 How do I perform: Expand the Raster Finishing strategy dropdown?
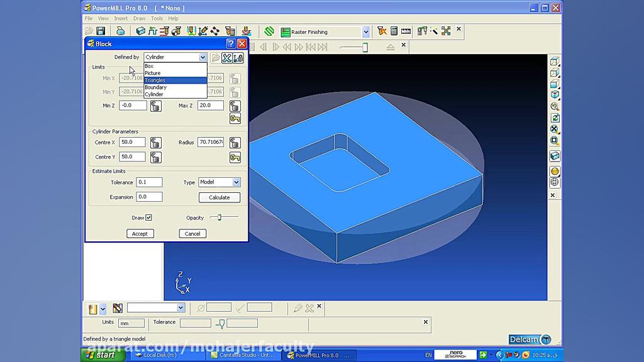[x=365, y=31]
